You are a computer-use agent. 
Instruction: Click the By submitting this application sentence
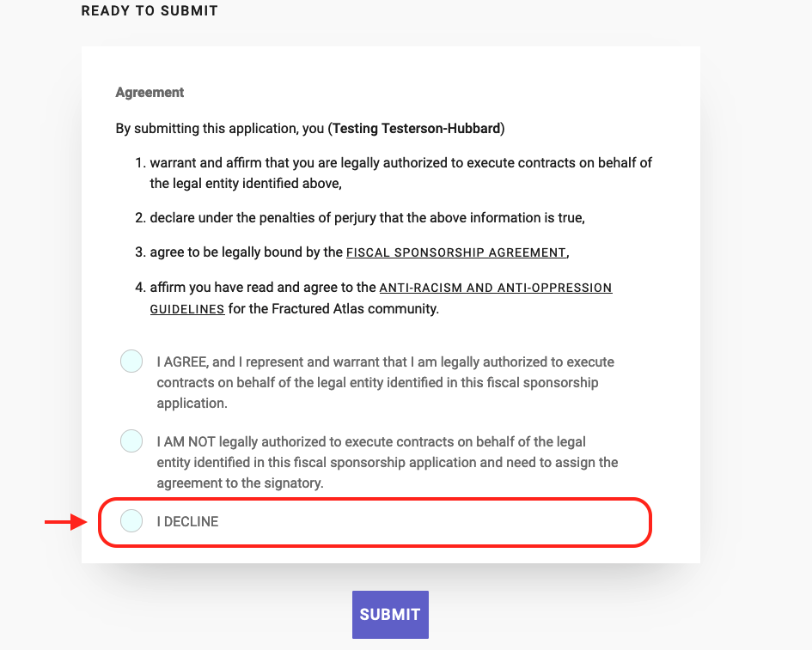(309, 128)
